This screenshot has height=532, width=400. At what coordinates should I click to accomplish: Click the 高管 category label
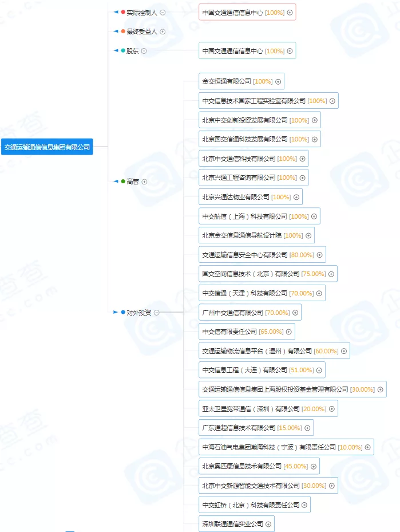coord(133,182)
